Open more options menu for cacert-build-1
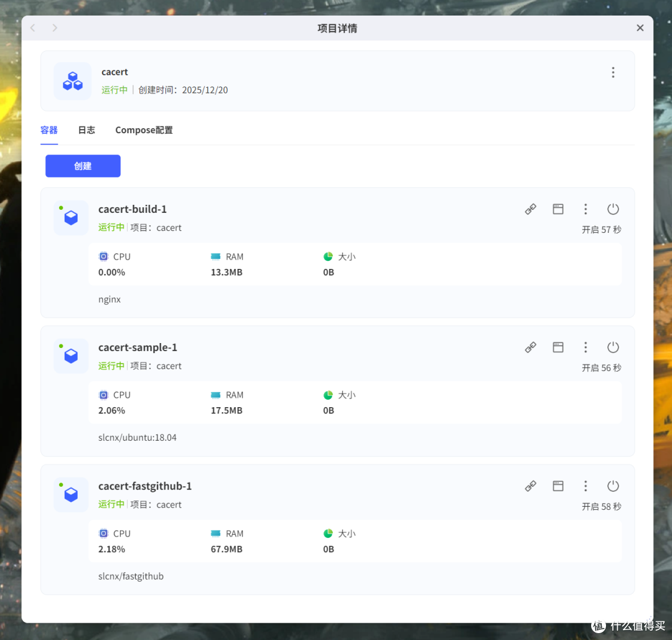 [x=586, y=209]
